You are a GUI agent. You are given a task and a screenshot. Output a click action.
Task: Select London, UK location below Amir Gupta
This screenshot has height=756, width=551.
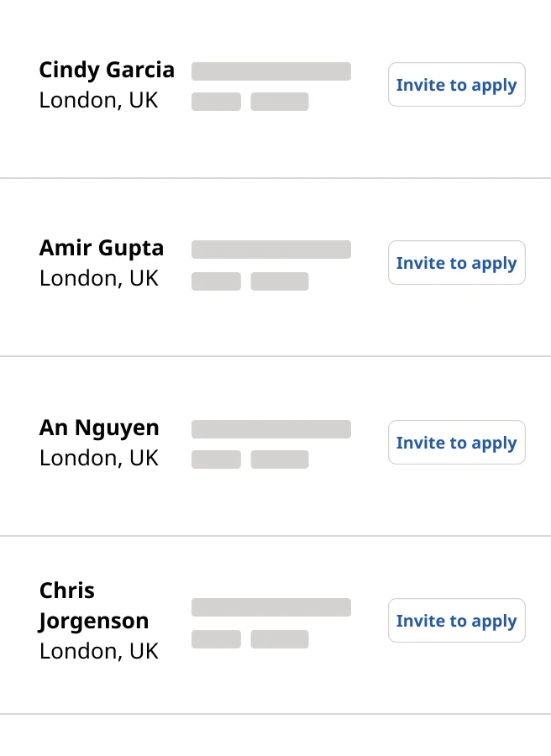(98, 279)
